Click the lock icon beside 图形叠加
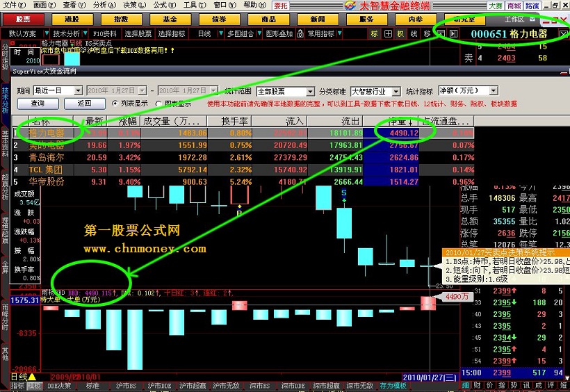570x392 pixels. 300,34
